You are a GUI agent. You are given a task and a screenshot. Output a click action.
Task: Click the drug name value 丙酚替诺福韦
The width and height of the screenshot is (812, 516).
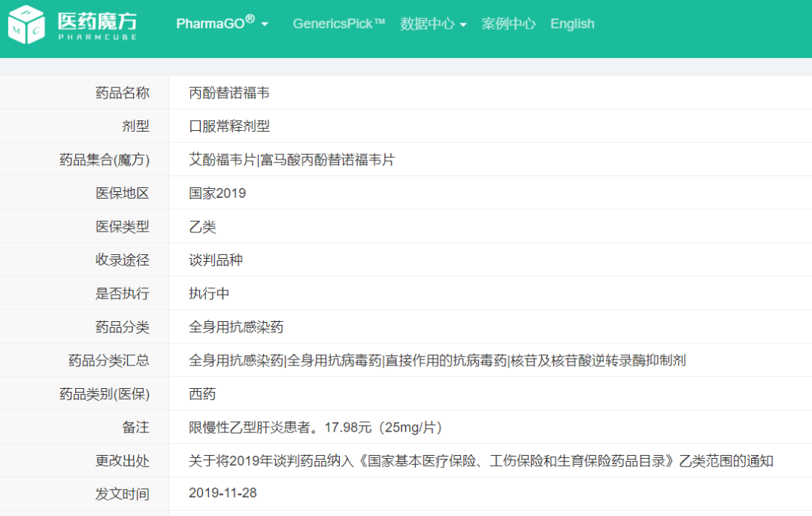[229, 93]
